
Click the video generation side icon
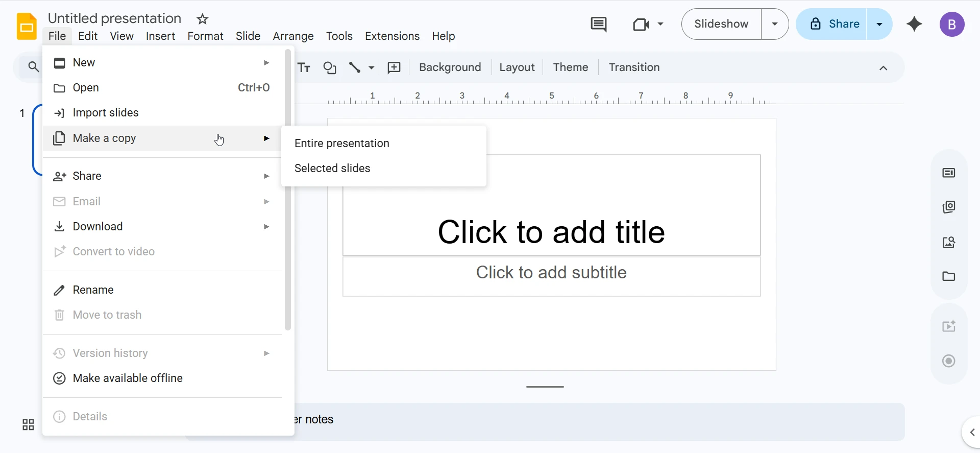(949, 326)
